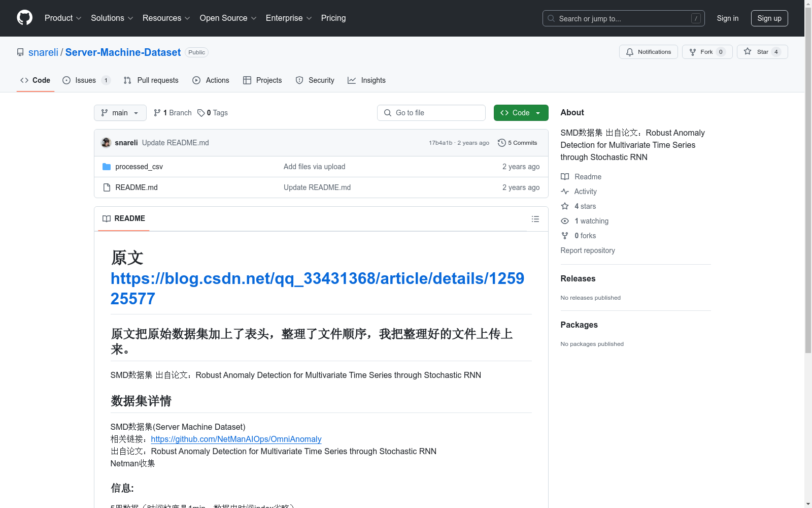
Task: Open the snareli user profile link
Action: click(x=43, y=52)
